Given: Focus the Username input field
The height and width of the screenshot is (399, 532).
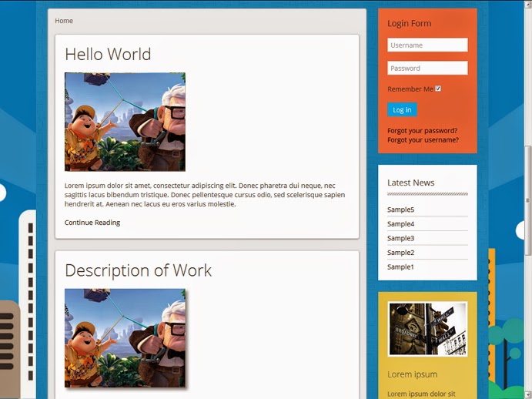Looking at the screenshot, I should [427, 45].
